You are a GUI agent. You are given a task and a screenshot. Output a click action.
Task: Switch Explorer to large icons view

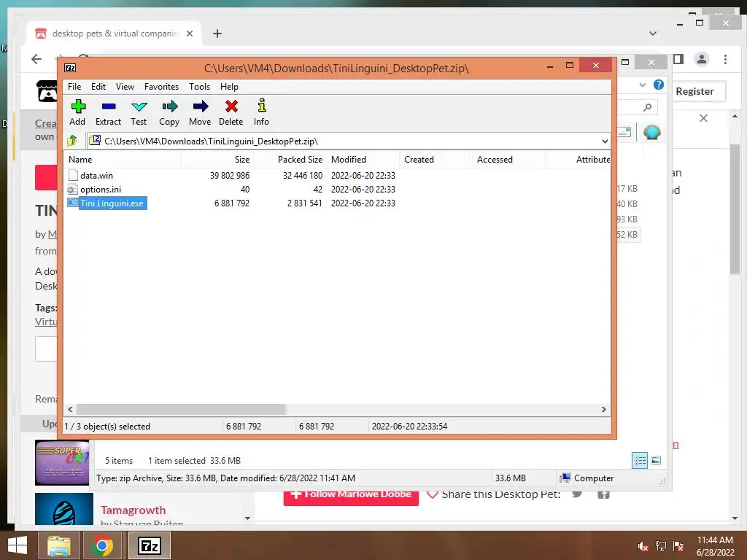coord(656,460)
